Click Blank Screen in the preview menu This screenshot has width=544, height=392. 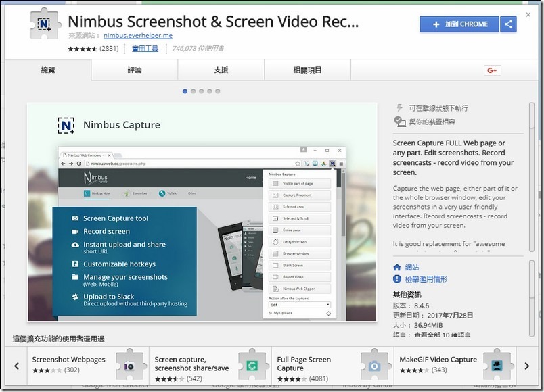[300, 265]
